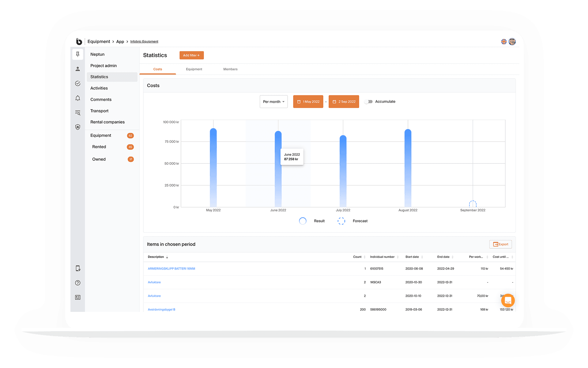Open the 2 Sep 2022 date picker
Image resolution: width=588 pixels, height=368 pixels.
pos(344,102)
